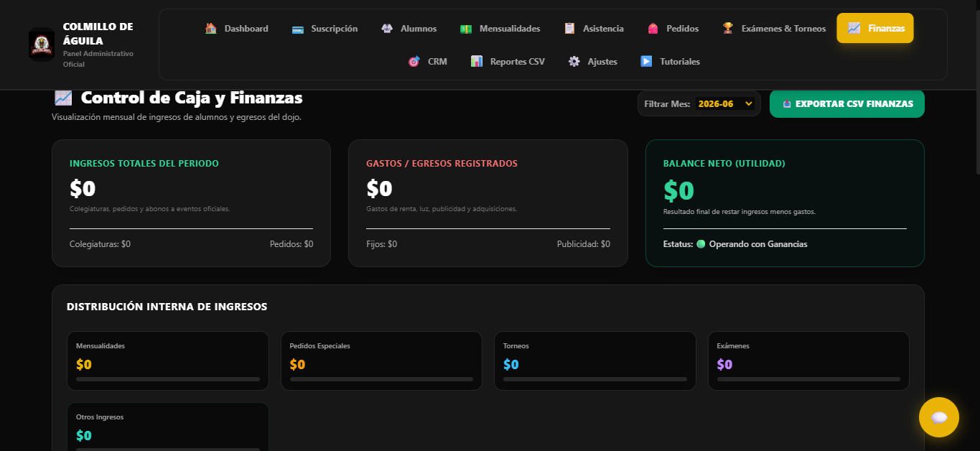Click the trophy icon beside Exámenes & Torneos
Viewport: 980px width, 451px height.
point(728,29)
